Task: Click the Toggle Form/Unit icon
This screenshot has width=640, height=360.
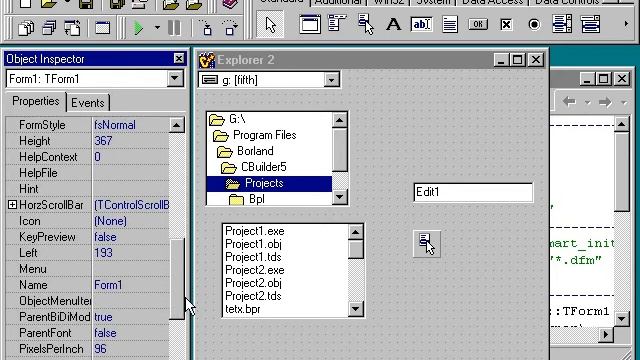Action: 73,28
